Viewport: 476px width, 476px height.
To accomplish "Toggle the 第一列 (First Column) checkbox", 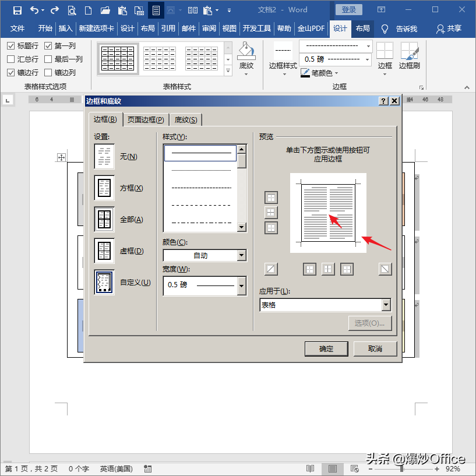I will [x=48, y=46].
